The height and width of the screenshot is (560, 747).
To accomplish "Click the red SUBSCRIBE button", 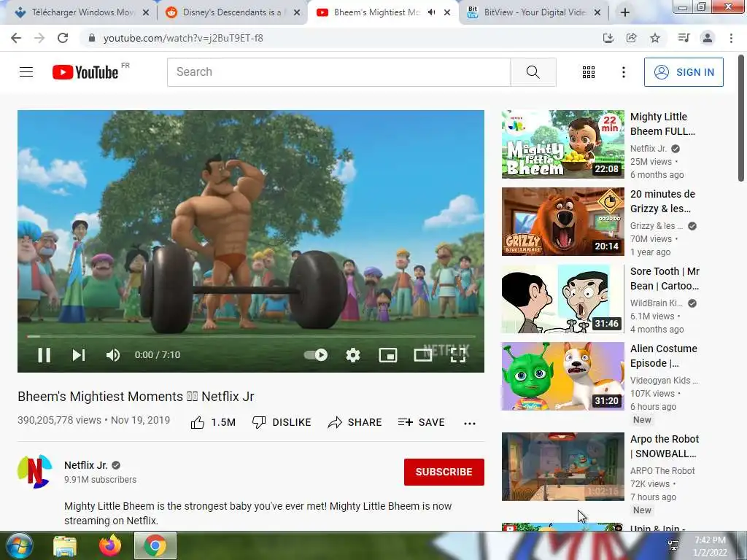I will click(x=444, y=472).
